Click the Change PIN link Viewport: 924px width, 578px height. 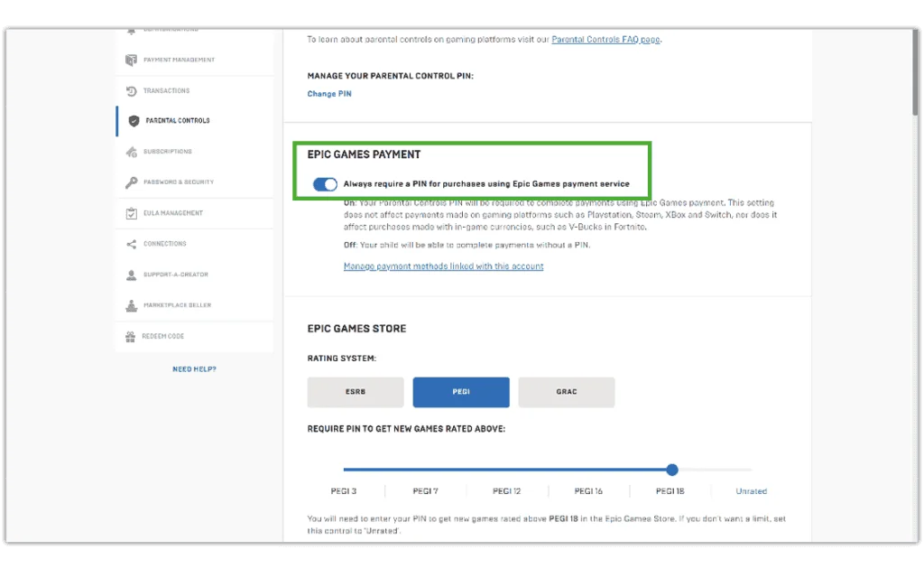coord(328,94)
